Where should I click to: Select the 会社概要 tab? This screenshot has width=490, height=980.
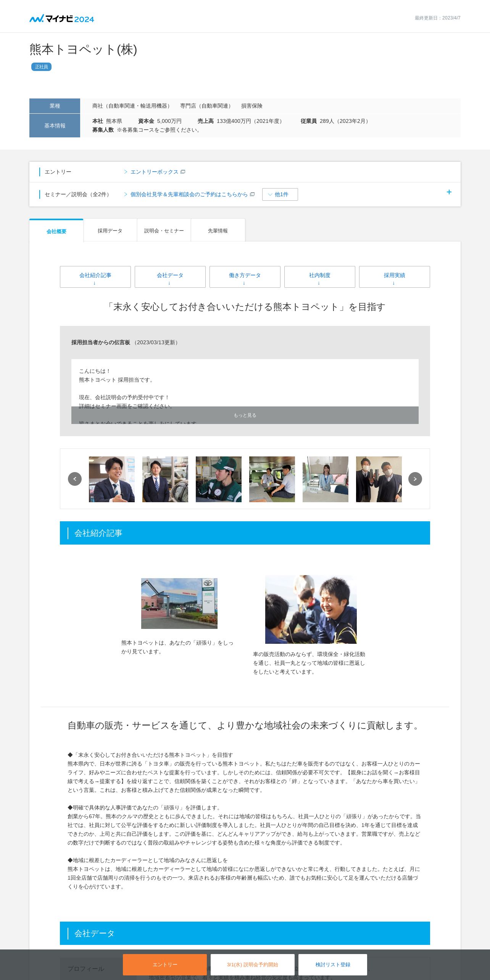coord(56,231)
